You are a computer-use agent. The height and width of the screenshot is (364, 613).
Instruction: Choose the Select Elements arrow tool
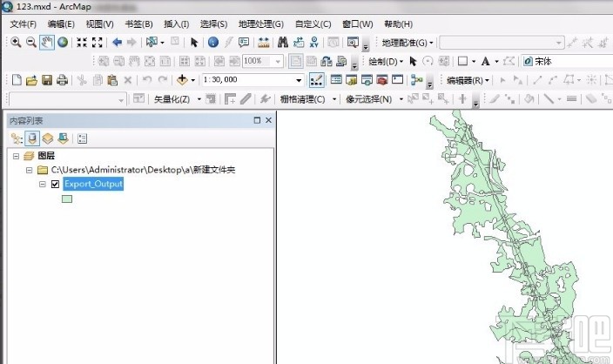coord(194,42)
